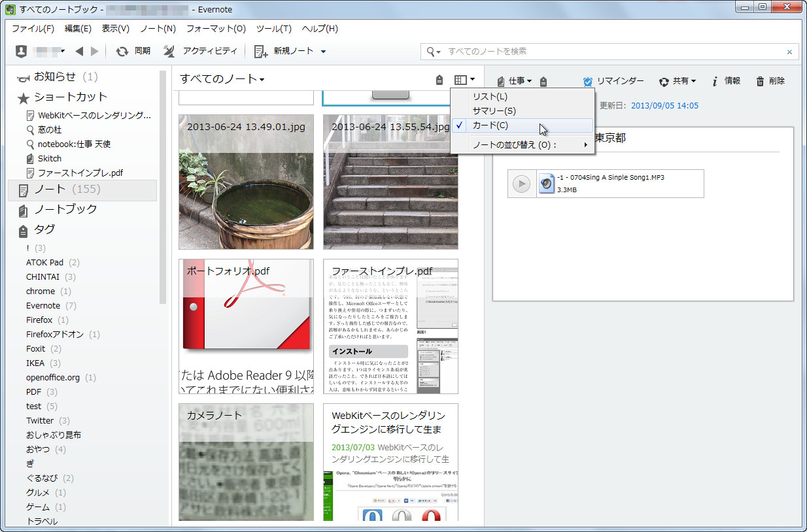Open Skitch notebook shortcut

[x=44, y=158]
